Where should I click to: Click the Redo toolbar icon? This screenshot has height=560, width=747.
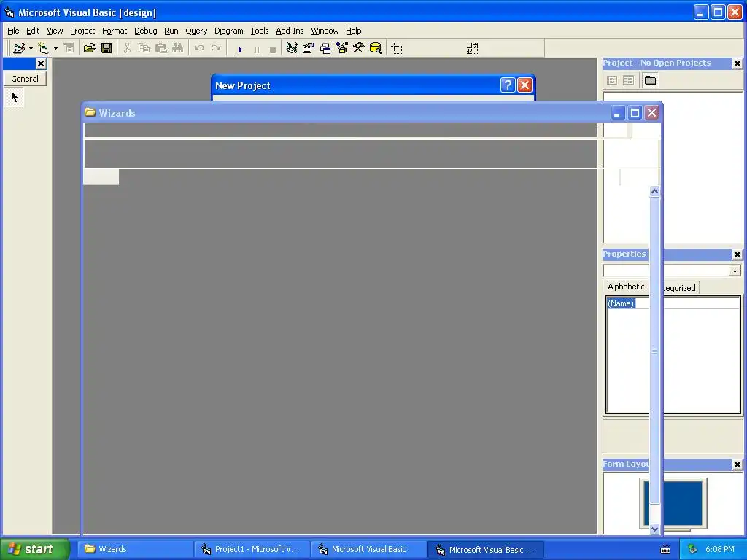(x=216, y=48)
